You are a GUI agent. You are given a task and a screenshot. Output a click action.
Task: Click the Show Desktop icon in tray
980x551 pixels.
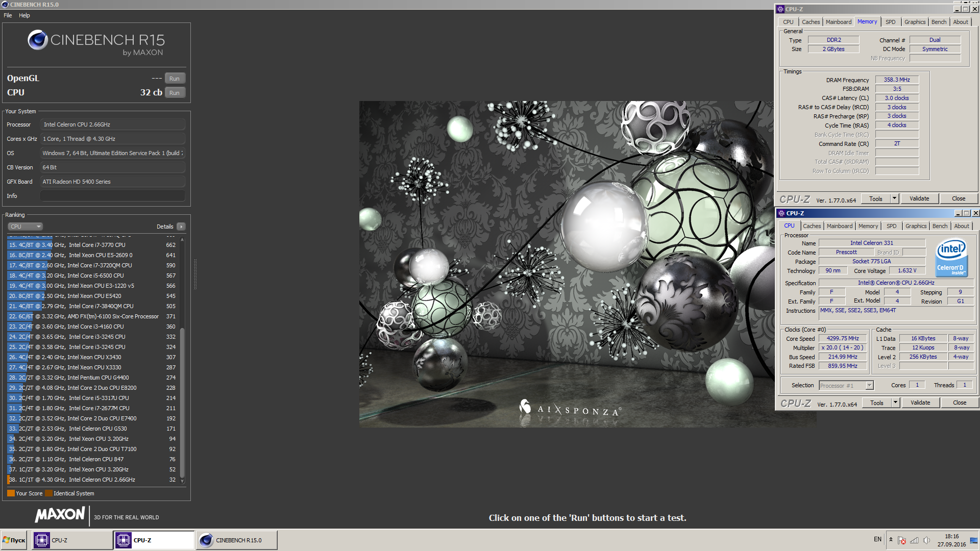974,540
